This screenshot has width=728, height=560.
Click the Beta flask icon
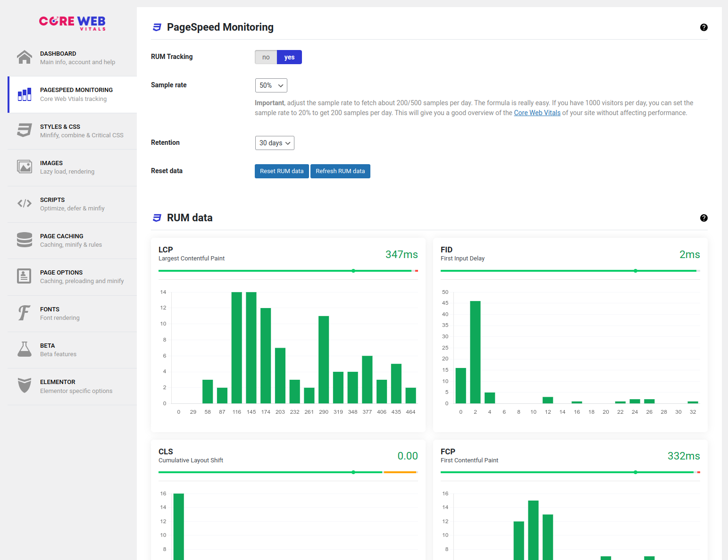click(x=25, y=349)
